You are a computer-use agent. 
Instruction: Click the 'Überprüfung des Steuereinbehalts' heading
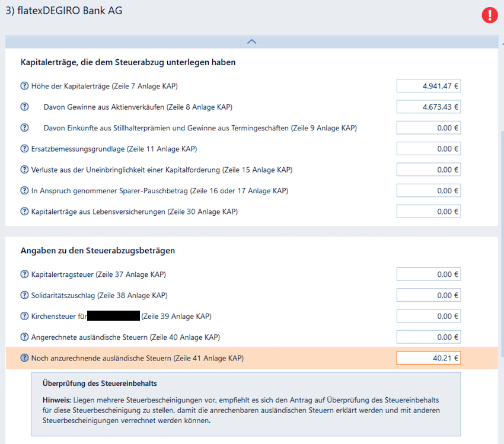point(100,384)
